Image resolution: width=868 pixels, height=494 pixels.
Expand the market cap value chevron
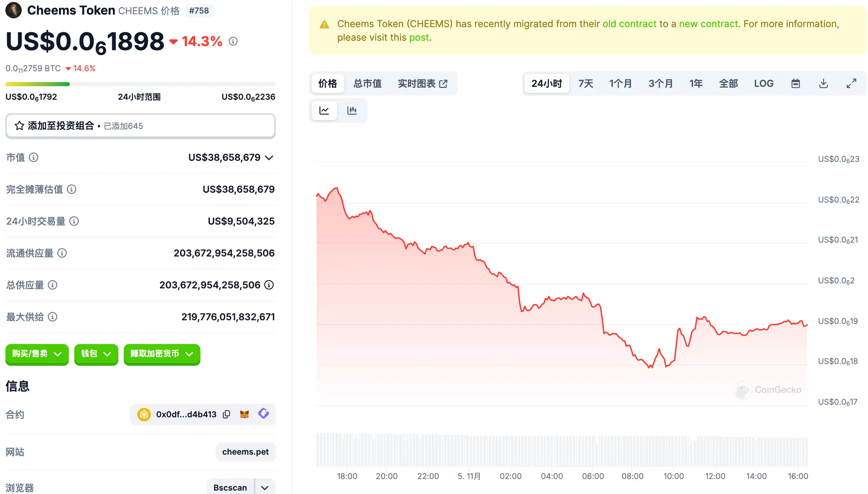269,157
